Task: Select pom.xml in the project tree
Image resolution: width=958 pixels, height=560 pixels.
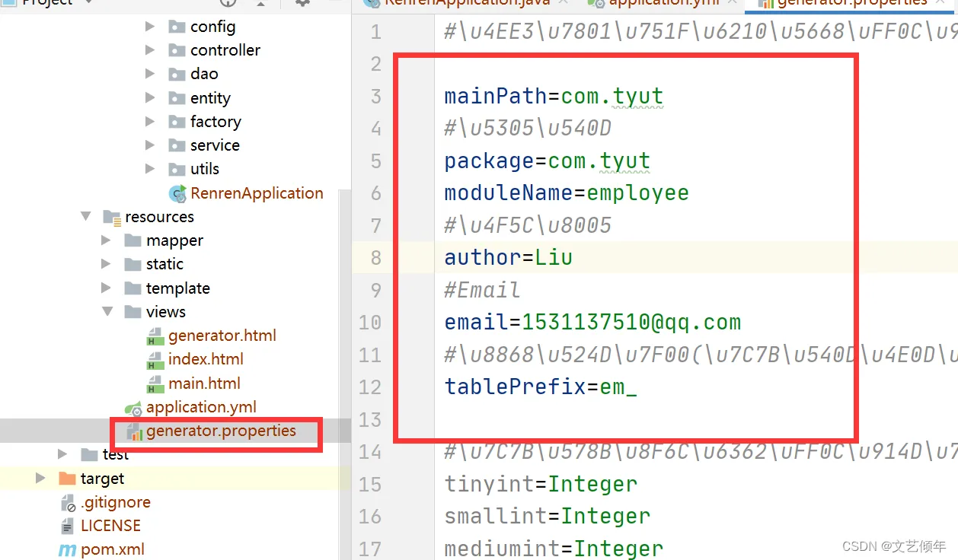Action: pyautogui.click(x=113, y=550)
